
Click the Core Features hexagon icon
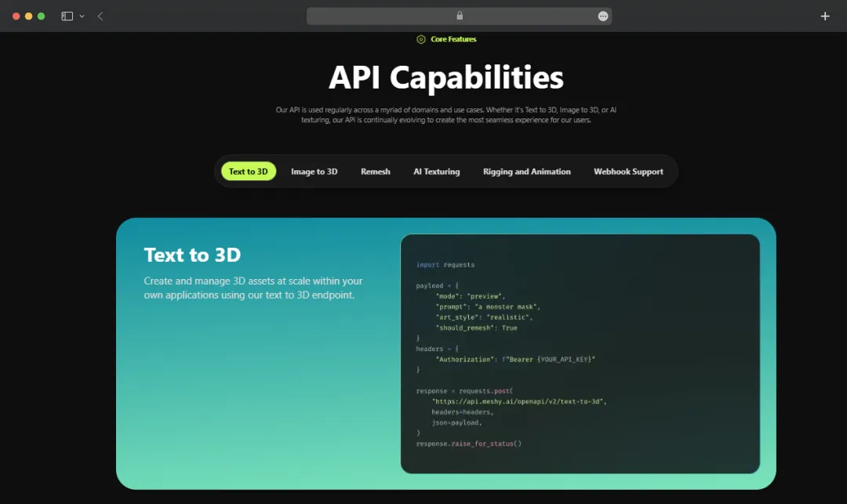(x=421, y=39)
